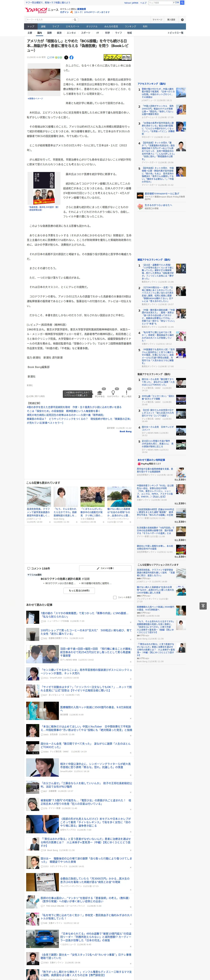Select the ランキング navigation tab
This screenshot has height=980, width=210.
pyautogui.click(x=130, y=27)
